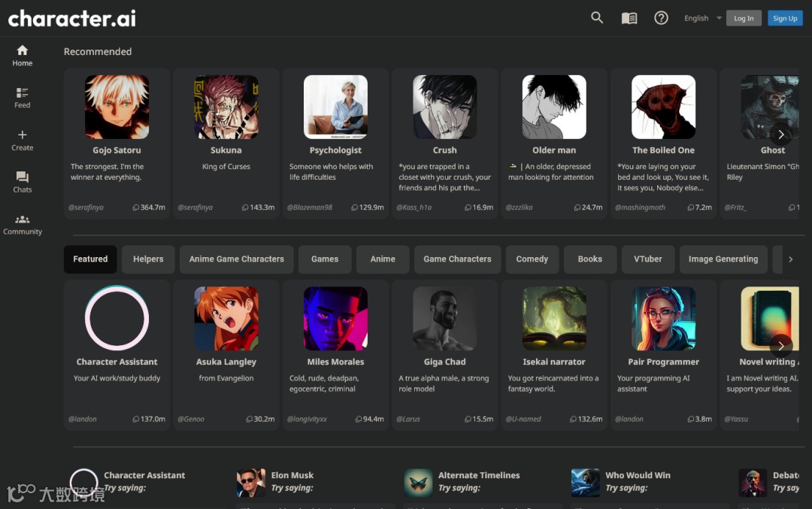Go to Home in sidebar
Screen dimensions: 812x509
pos(23,56)
